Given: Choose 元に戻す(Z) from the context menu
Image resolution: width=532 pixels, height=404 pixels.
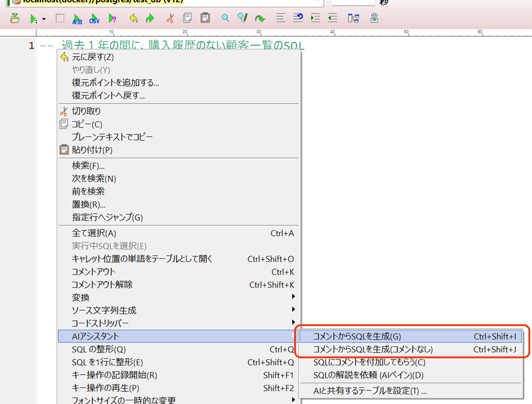Looking at the screenshot, I should (179, 57).
